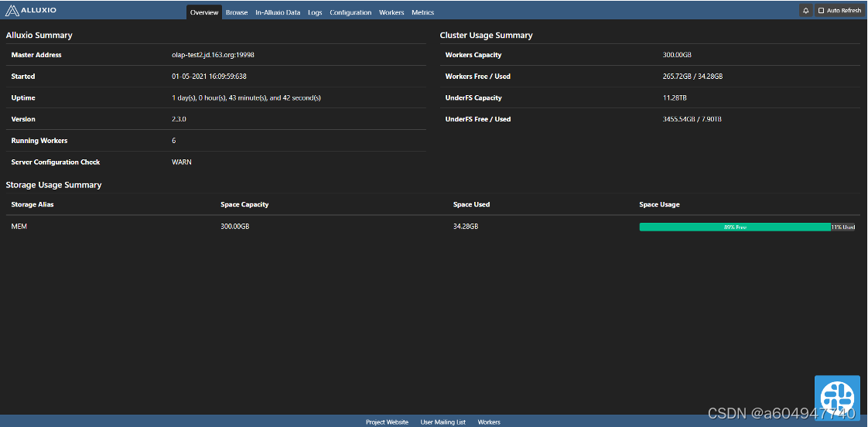Open the blue chat widget icon
This screenshot has height=427, width=868.
click(x=837, y=397)
